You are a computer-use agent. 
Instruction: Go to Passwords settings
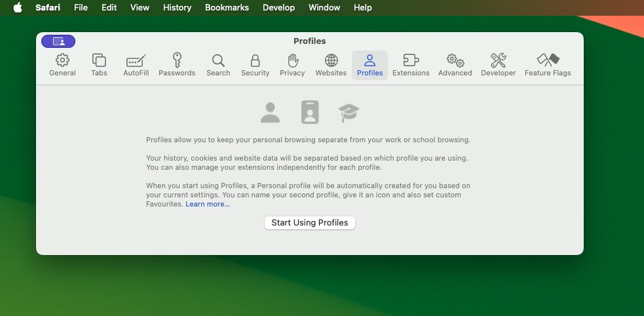tap(177, 65)
